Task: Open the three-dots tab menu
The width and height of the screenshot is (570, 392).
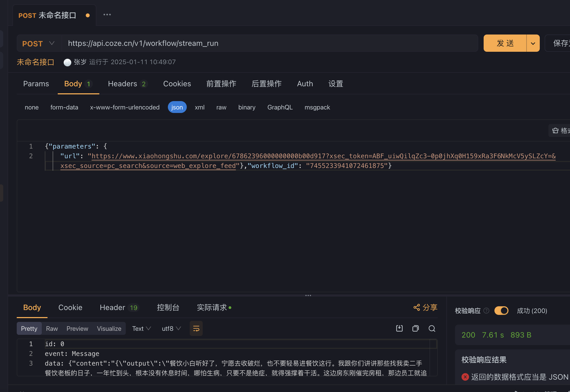Action: [x=107, y=15]
